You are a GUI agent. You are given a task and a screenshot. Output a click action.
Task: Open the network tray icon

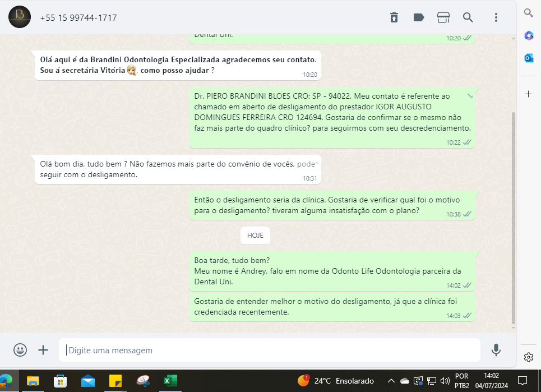[431, 381]
